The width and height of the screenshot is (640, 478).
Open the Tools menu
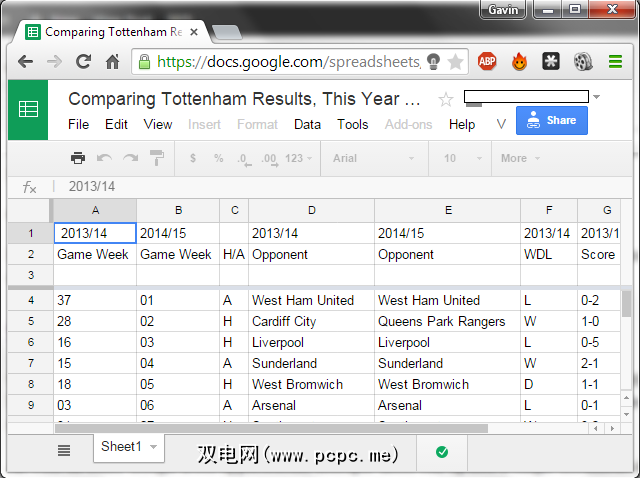click(x=353, y=124)
